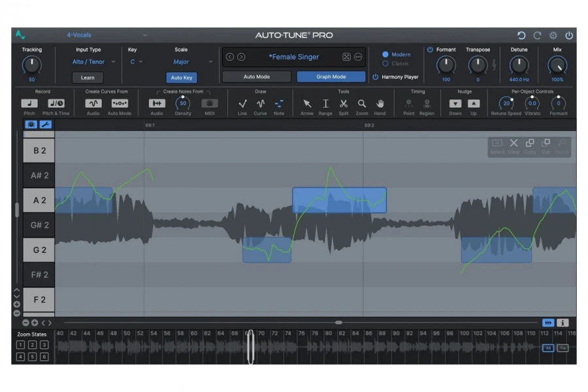This screenshot has height=392, width=588.
Task: Expand the Female Singer preset list
Action: coord(293,57)
